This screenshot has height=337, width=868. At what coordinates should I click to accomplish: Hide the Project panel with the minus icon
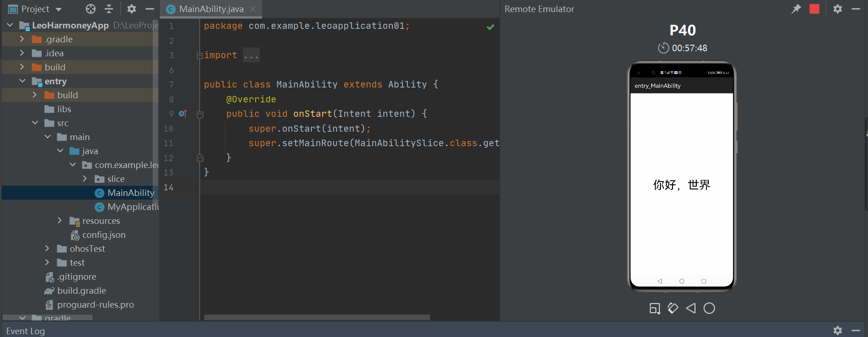tap(149, 9)
